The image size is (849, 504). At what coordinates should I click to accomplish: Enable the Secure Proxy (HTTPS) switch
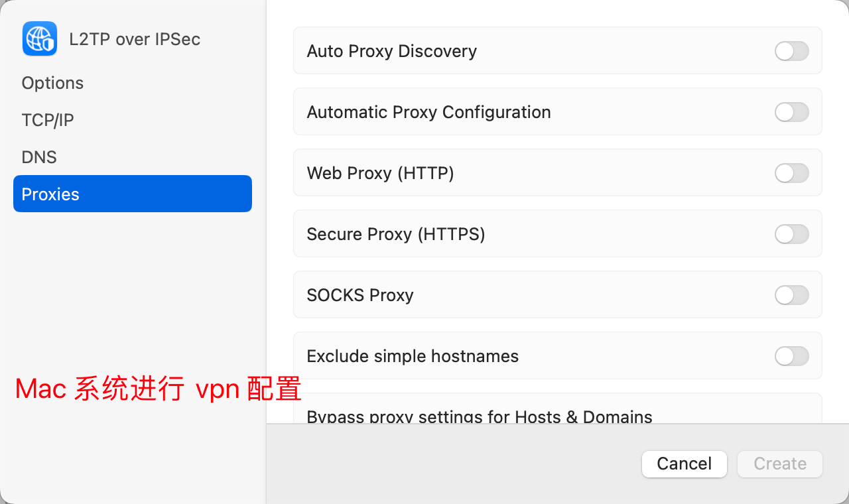(791, 234)
